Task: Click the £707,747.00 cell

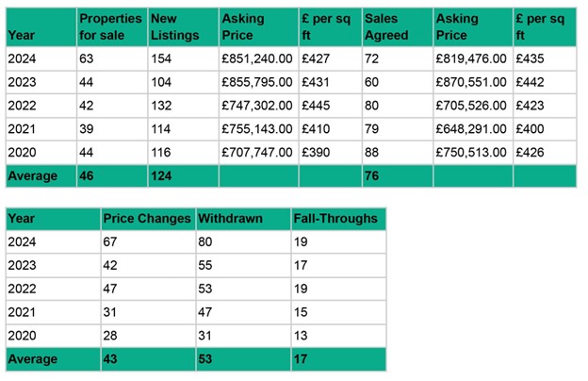Action: 257,153
